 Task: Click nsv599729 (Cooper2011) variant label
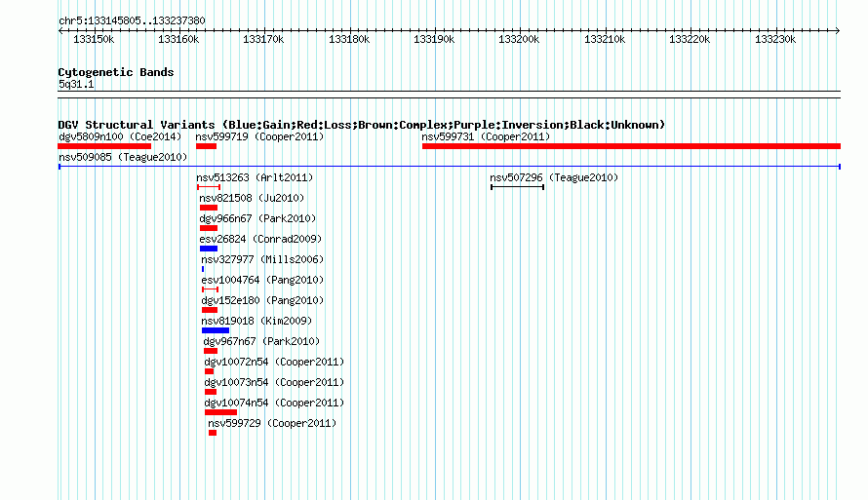(x=272, y=423)
